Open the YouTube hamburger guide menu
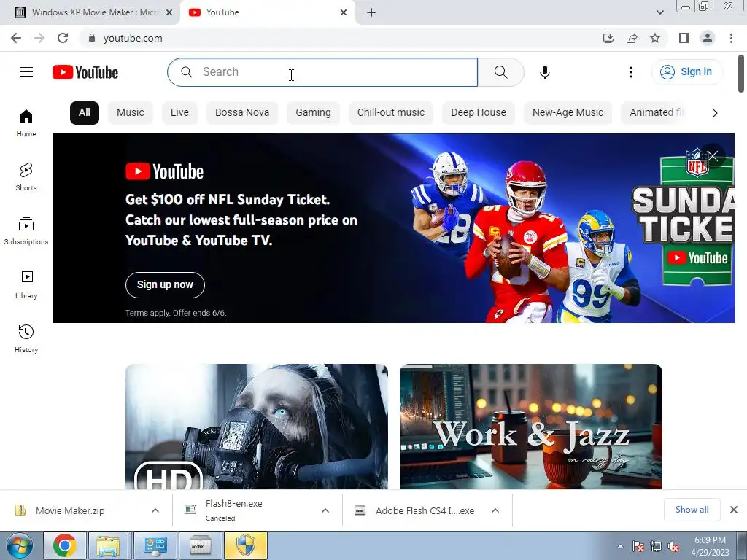 tap(26, 72)
